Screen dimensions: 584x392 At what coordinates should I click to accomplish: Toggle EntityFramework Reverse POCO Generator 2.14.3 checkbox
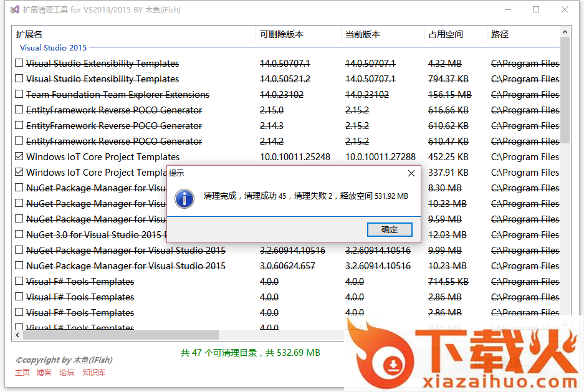19,125
